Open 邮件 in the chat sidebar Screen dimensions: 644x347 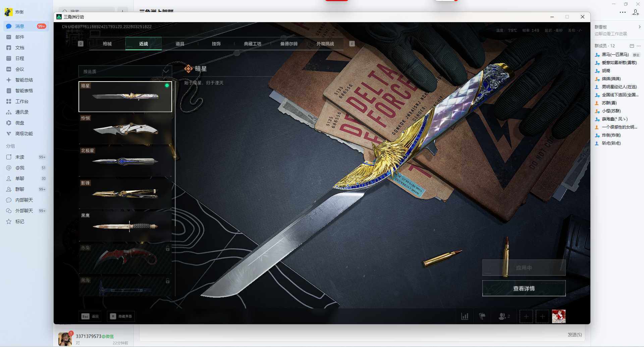click(26, 37)
